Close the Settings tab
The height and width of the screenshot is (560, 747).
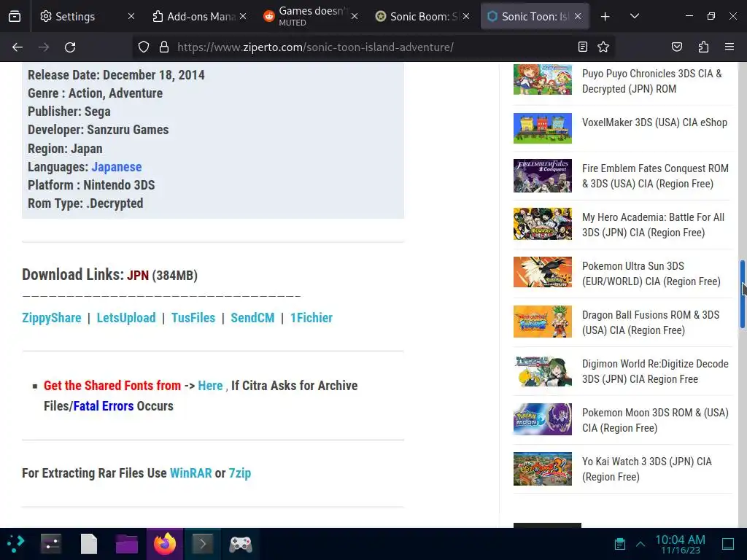[x=131, y=17]
